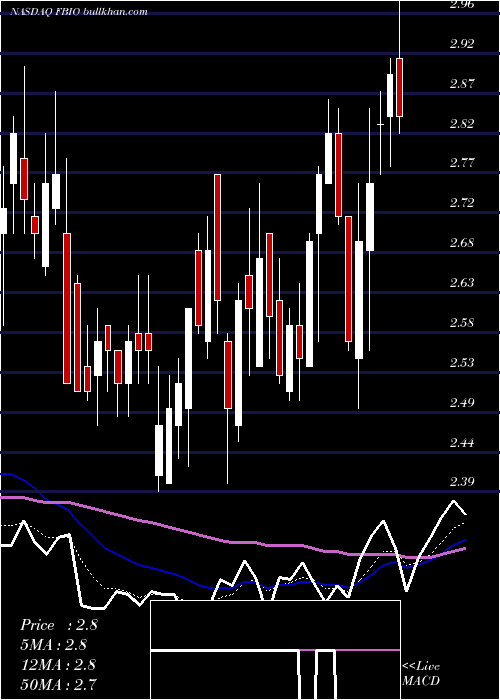The image size is (500, 700).
Task: Click the 2.44 price axis label
Action: point(461,442)
